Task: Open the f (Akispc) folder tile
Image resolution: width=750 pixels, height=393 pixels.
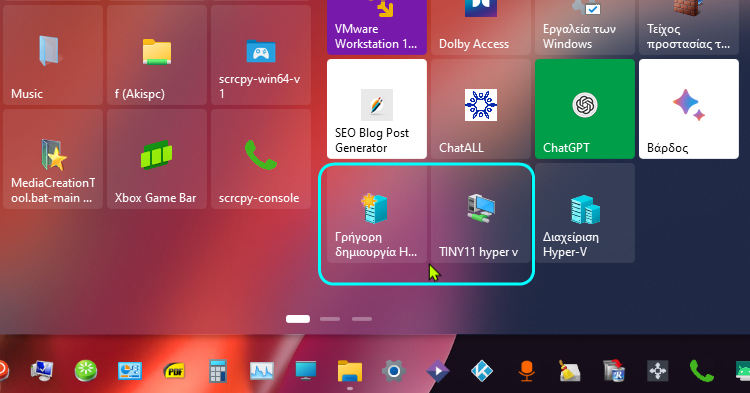Action: click(x=157, y=55)
